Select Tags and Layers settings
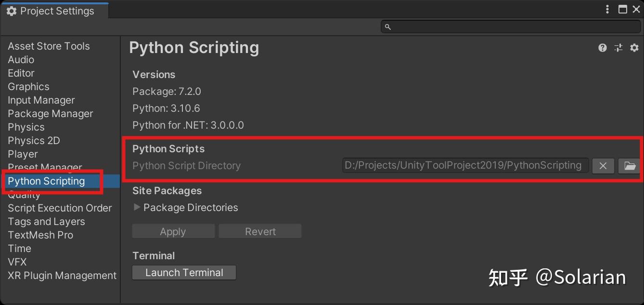Viewport: 644px width, 305px height. click(x=46, y=221)
